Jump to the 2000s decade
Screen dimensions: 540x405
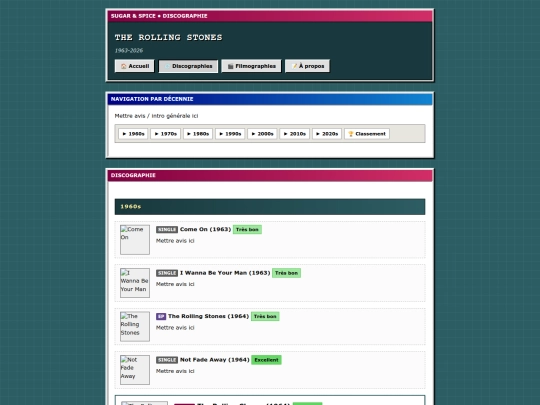point(262,134)
